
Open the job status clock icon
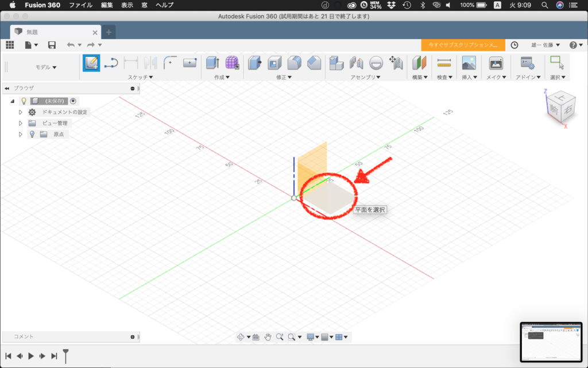click(x=514, y=45)
